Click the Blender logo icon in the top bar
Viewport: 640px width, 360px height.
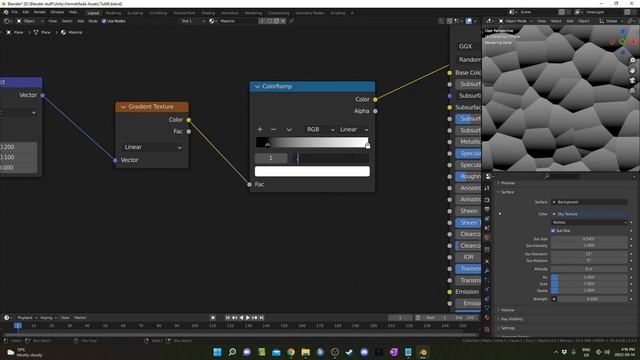point(6,12)
